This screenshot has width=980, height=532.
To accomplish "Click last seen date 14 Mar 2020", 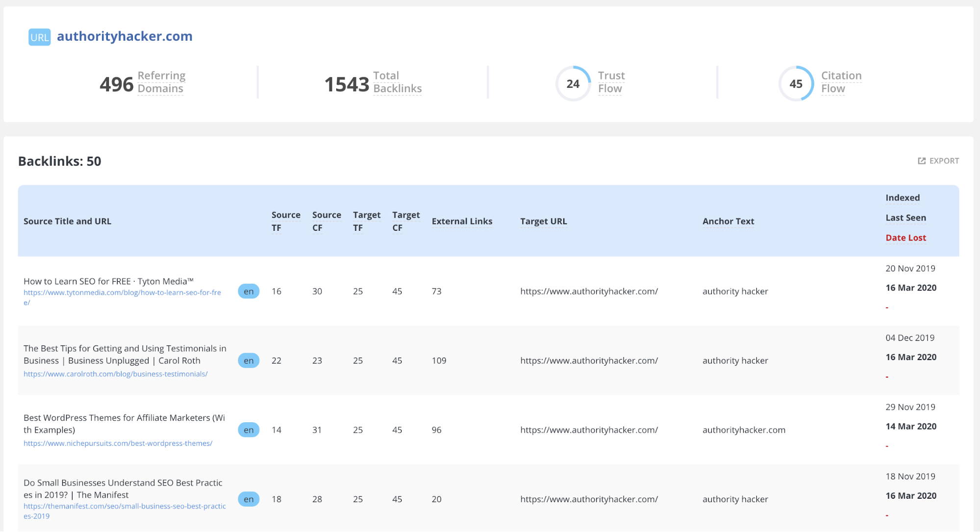I will point(911,427).
